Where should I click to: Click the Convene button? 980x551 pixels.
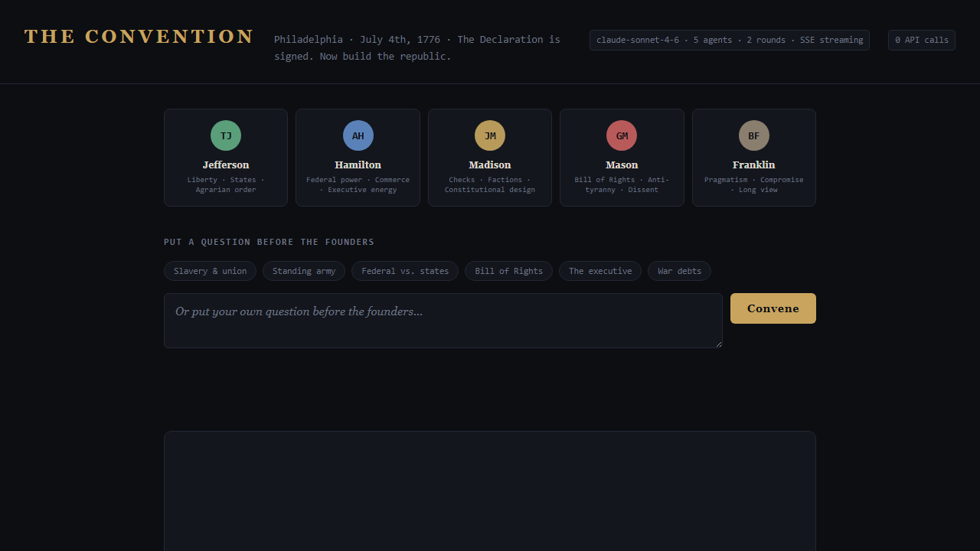pos(773,308)
